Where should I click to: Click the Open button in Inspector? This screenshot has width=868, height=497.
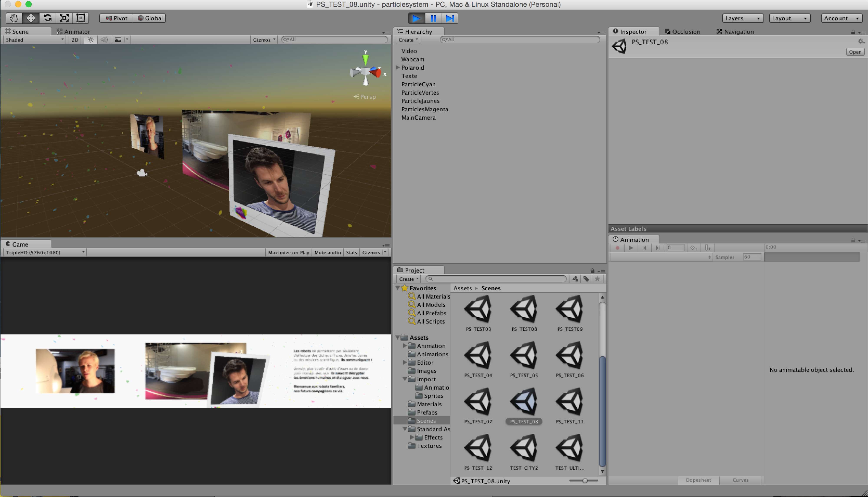(x=855, y=52)
